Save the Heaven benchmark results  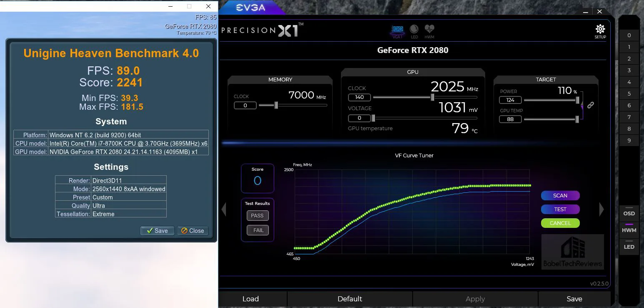(x=157, y=231)
